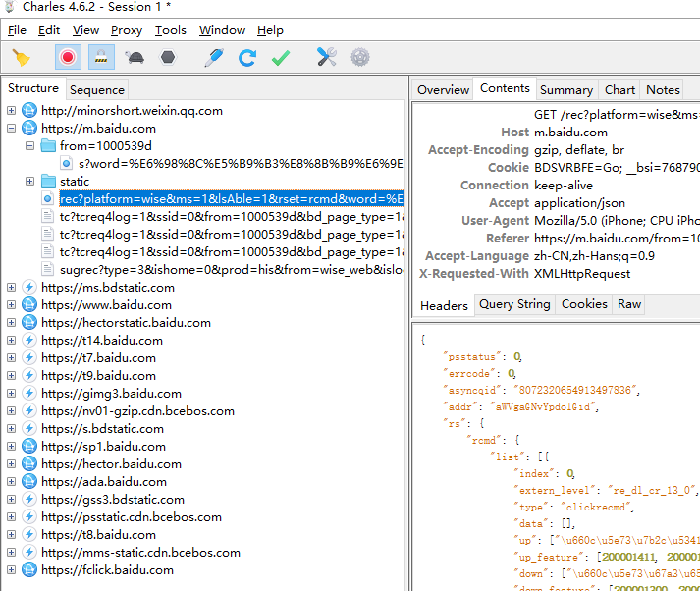Open Tools wrench icon

pyautogui.click(x=327, y=57)
